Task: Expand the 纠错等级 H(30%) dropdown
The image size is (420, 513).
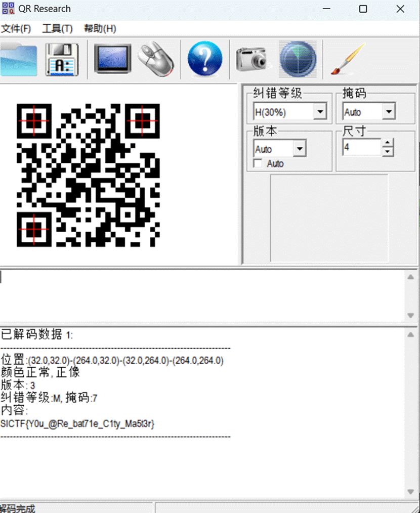Action: 320,112
